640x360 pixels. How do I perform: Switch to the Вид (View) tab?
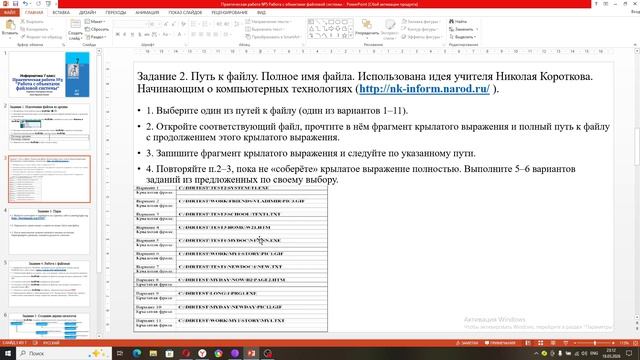tap(261, 12)
